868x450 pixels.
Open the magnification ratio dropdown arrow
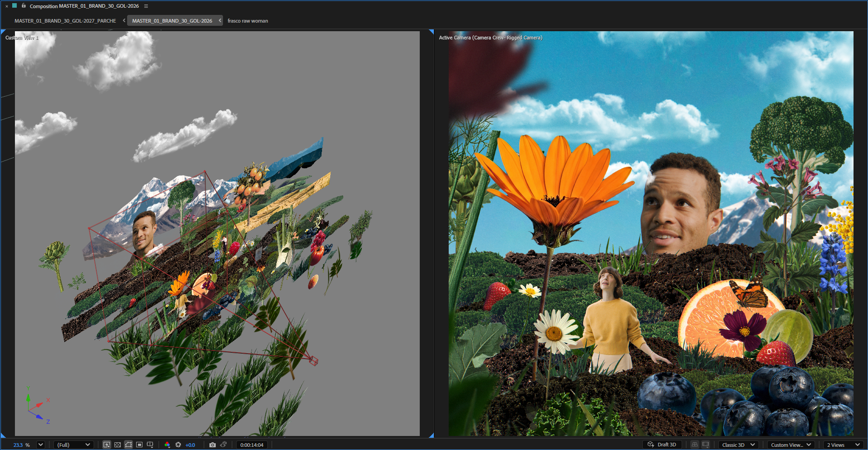click(40, 445)
